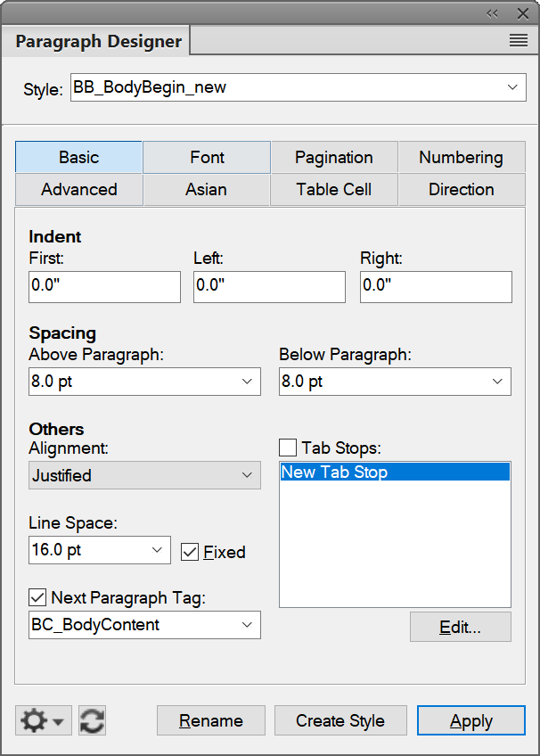This screenshot has height=756, width=540.
Task: Expand the Below Paragraph dropdown
Action: coord(498,382)
